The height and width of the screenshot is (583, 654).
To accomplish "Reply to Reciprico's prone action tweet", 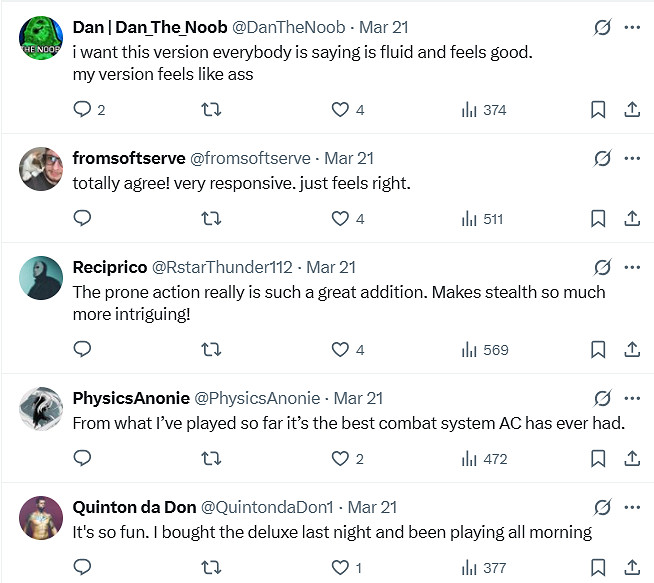I will coord(83,350).
